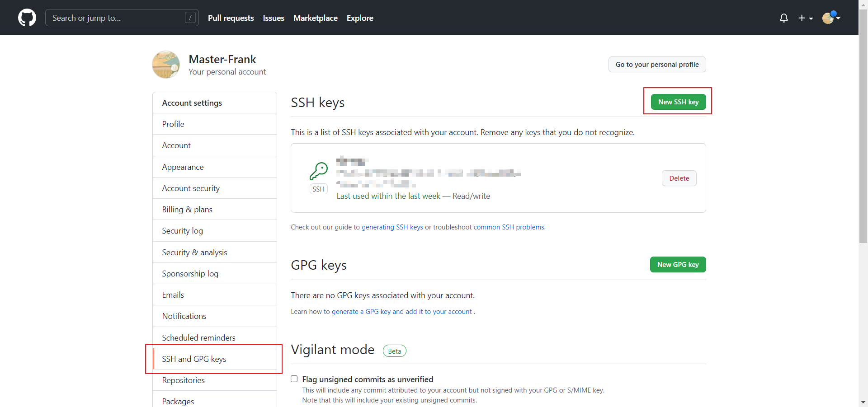
Task: Focus the Search or jump to field
Action: coord(122,18)
